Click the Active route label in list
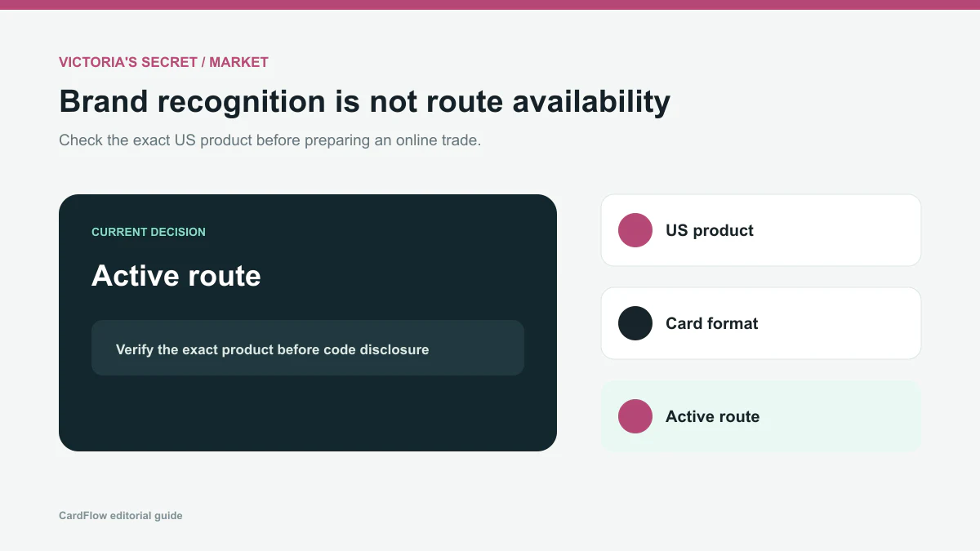 712,416
